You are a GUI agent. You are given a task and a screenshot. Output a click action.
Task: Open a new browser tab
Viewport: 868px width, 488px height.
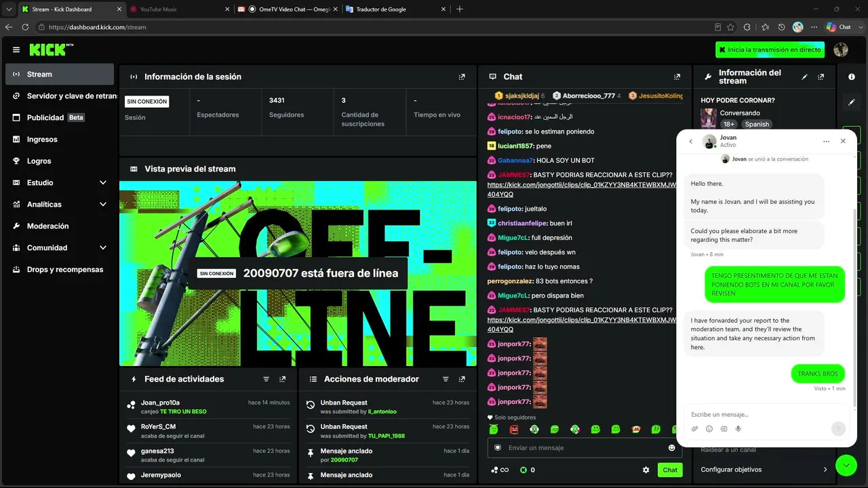(x=460, y=9)
